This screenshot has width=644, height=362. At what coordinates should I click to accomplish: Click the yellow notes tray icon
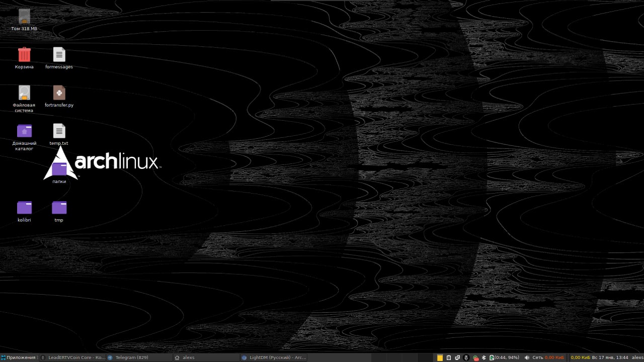pos(440,357)
